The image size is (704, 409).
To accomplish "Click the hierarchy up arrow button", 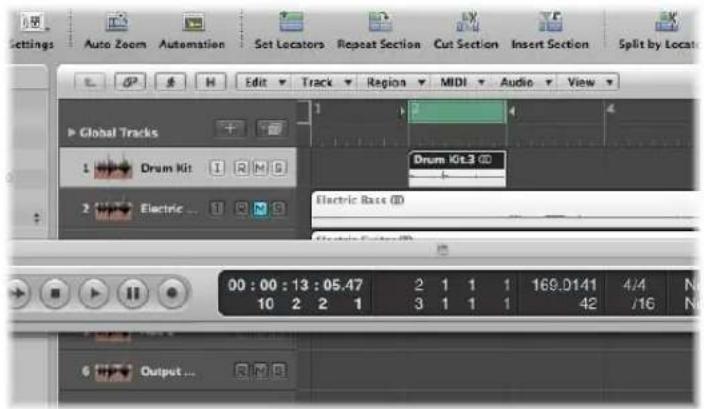I will [x=90, y=82].
